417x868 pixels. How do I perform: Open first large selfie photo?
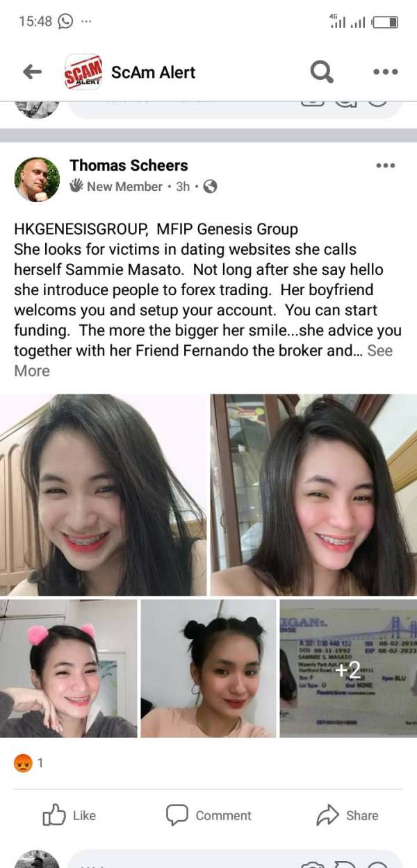click(x=104, y=495)
